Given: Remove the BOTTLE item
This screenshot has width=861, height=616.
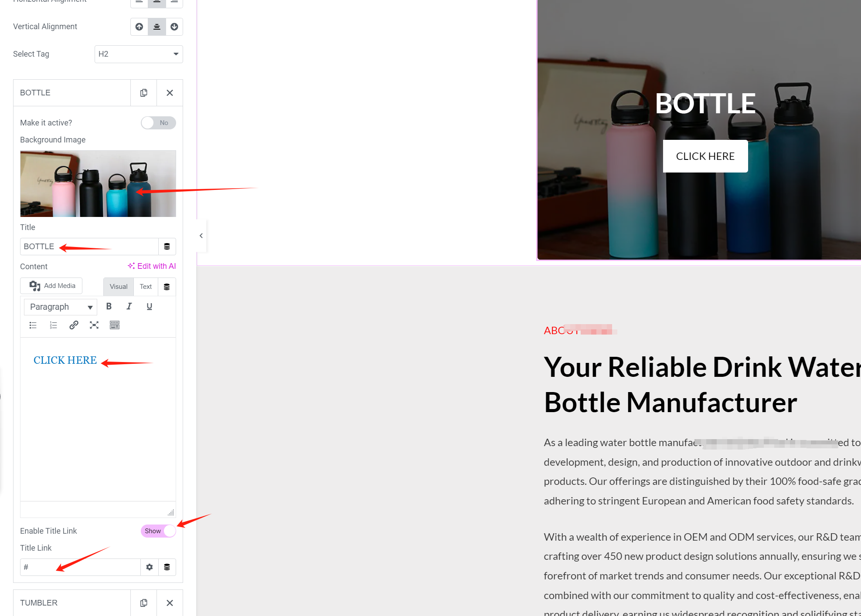Looking at the screenshot, I should pos(170,93).
